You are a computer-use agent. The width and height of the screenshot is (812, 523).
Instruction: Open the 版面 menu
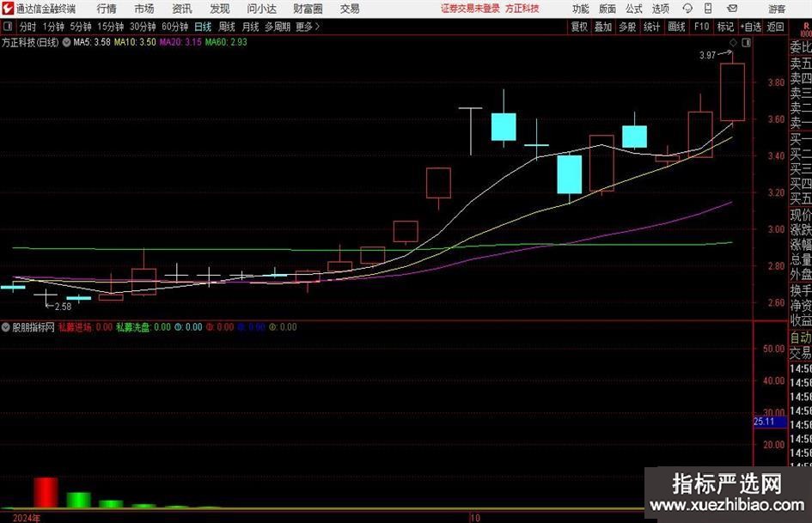tap(607, 9)
